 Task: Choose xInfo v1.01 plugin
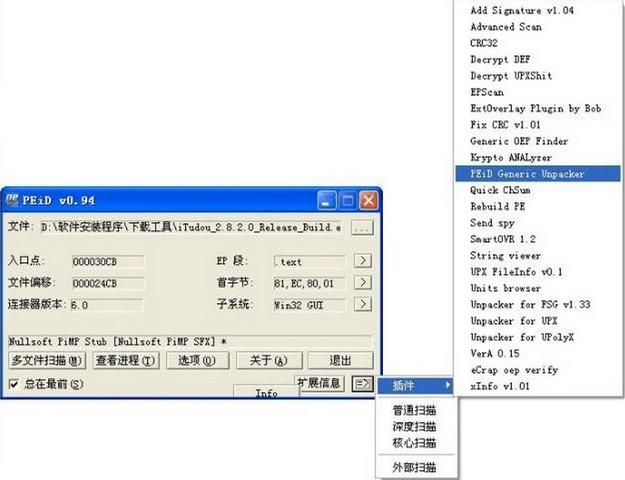point(538,386)
